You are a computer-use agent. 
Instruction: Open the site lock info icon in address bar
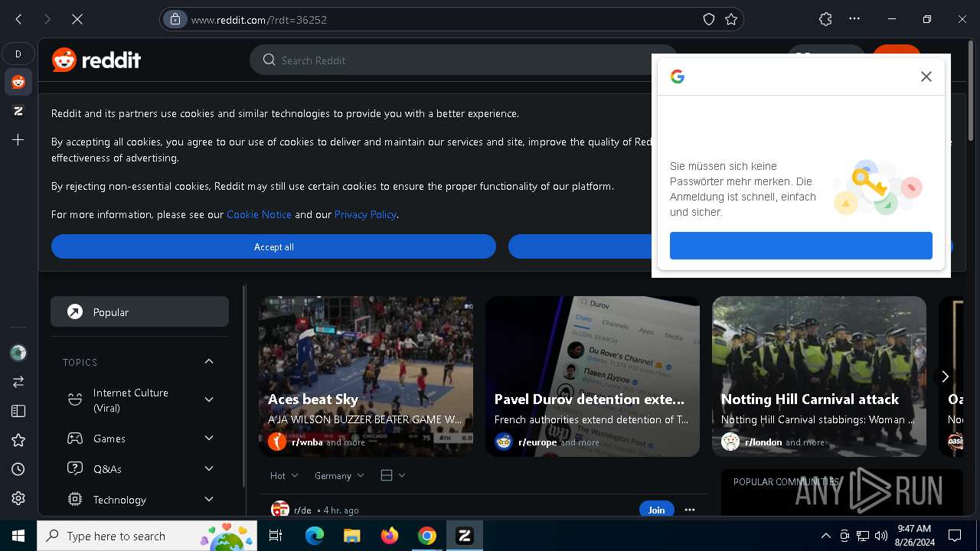[175, 19]
